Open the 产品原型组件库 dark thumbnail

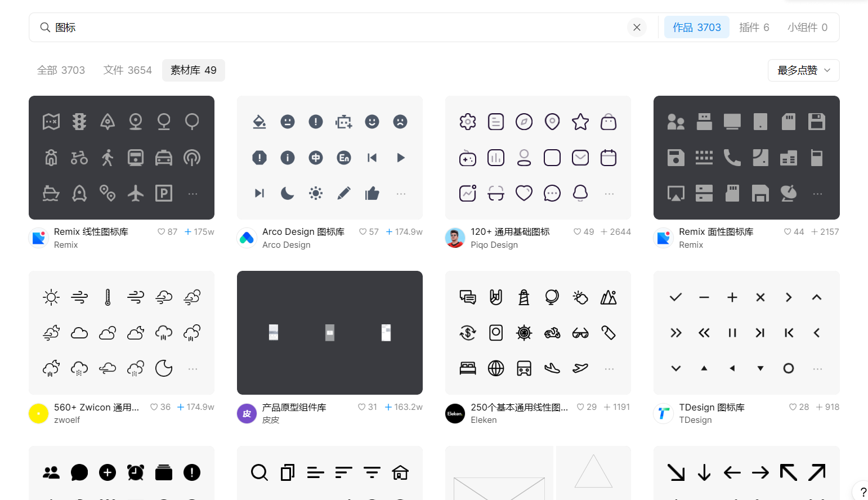pos(330,333)
